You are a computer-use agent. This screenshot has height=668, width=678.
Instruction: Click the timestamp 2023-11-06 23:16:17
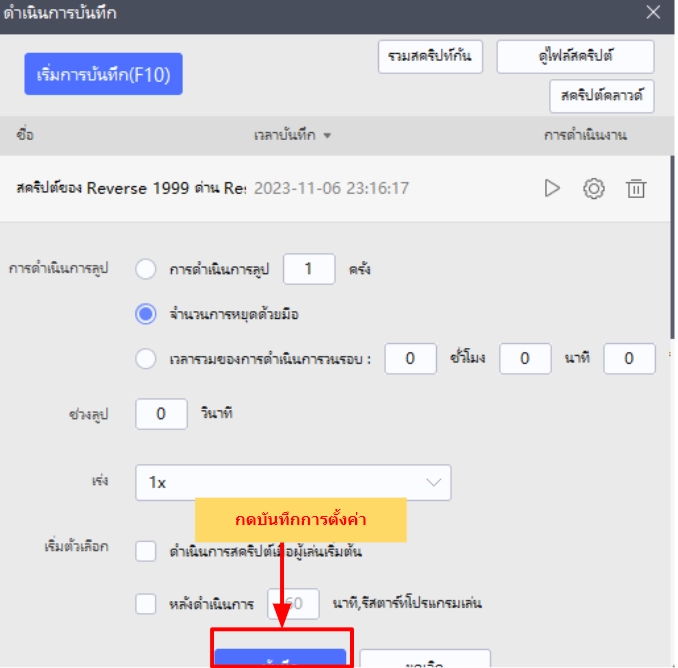tap(331, 189)
